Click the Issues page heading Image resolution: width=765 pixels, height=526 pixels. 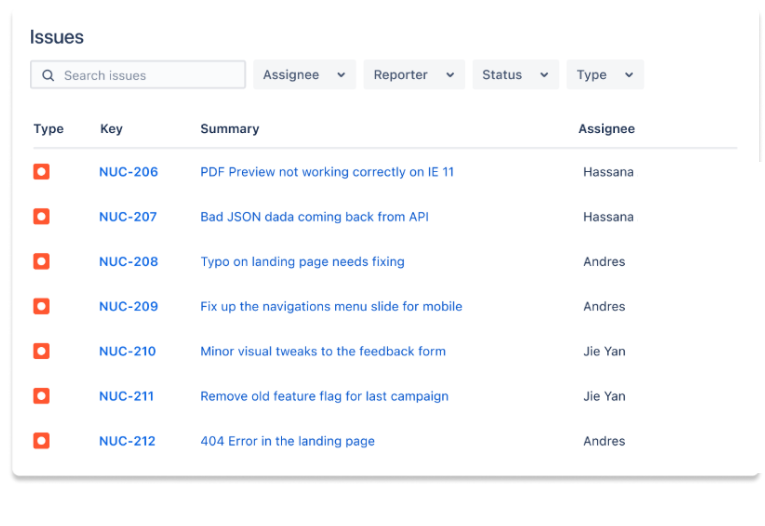pos(57,37)
